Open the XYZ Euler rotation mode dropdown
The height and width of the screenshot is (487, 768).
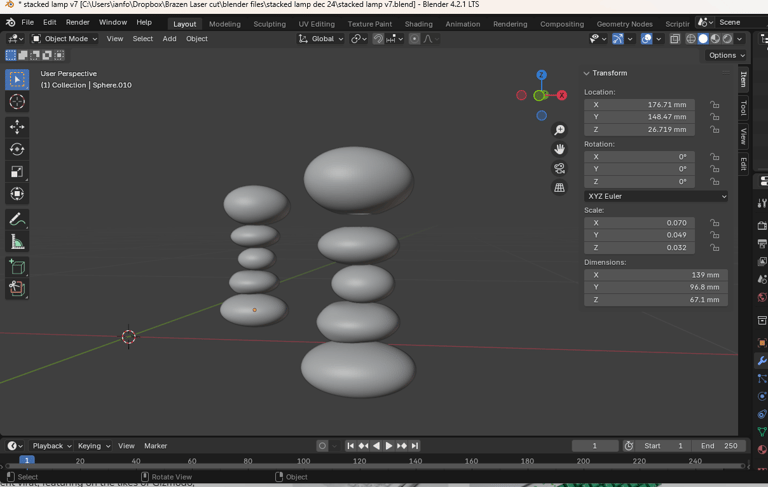tap(656, 196)
